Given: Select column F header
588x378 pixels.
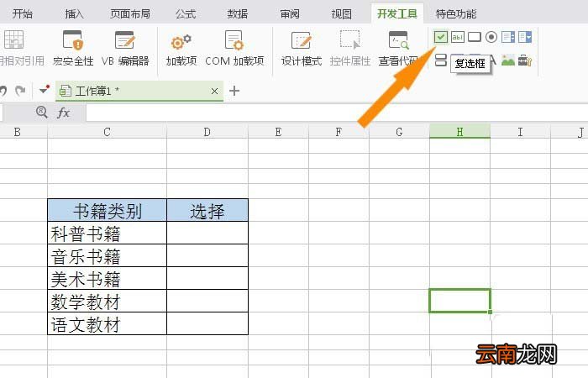Looking at the screenshot, I should (x=339, y=132).
